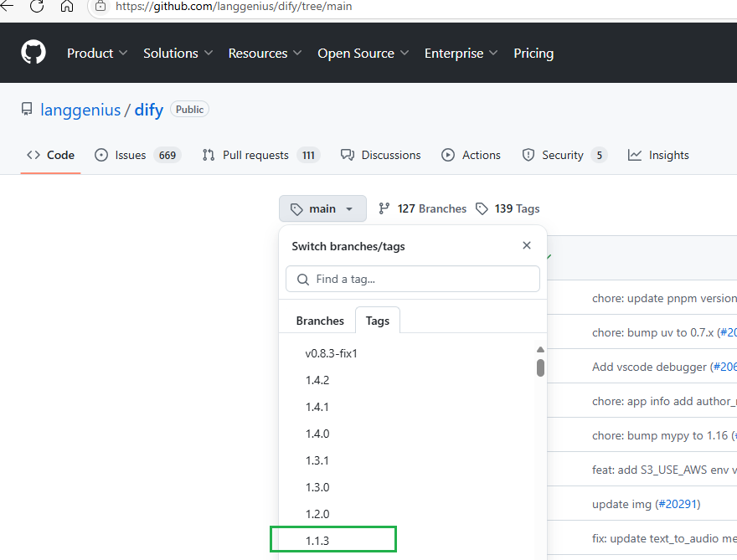
Task: Open the Pricing page
Action: click(533, 53)
